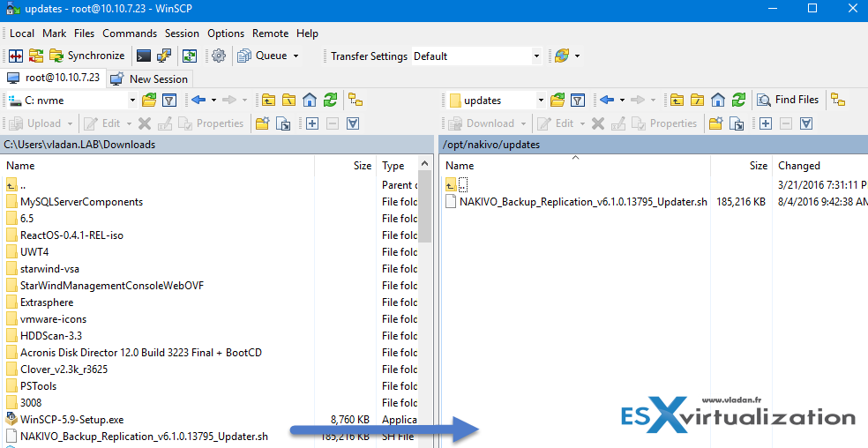Expand the Upload dropdown arrow
The image size is (868, 448).
tap(70, 123)
